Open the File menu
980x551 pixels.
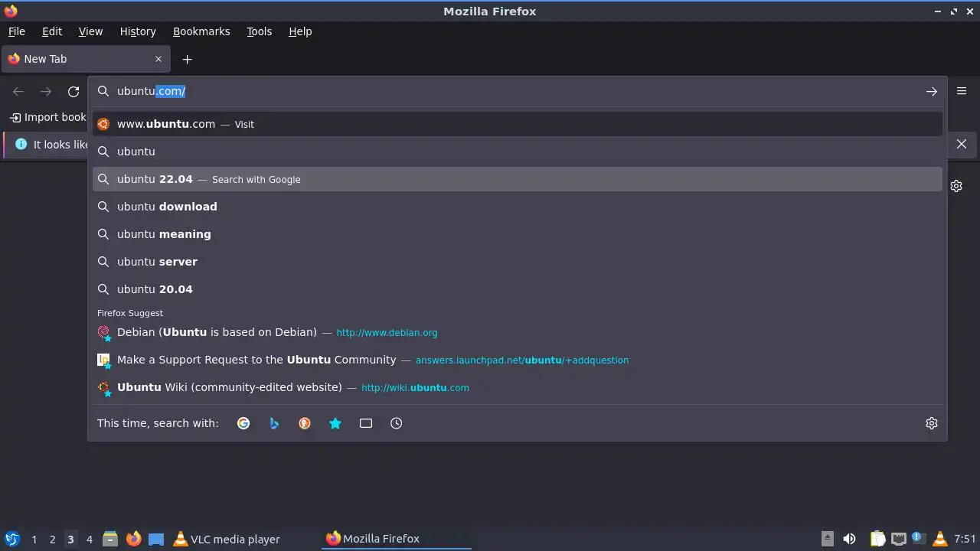tap(17, 31)
